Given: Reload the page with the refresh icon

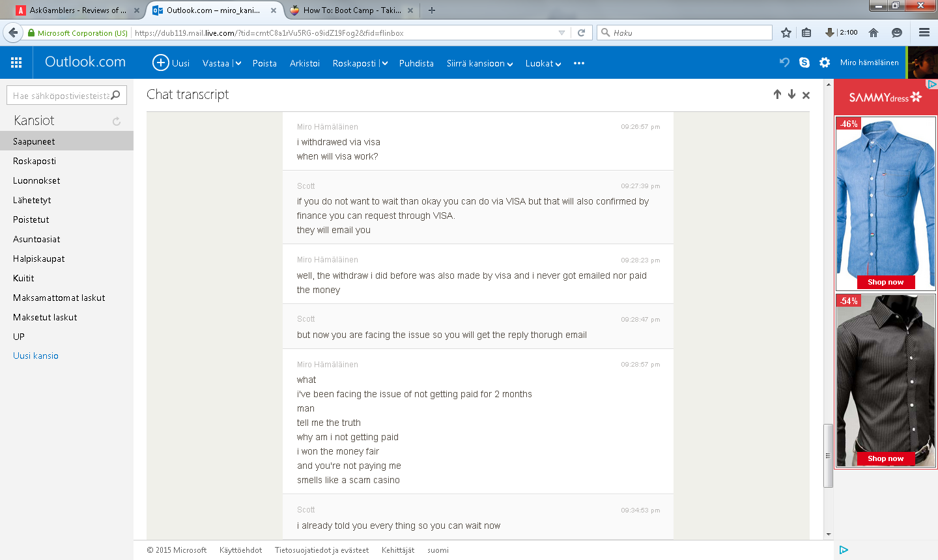Looking at the screenshot, I should (581, 33).
